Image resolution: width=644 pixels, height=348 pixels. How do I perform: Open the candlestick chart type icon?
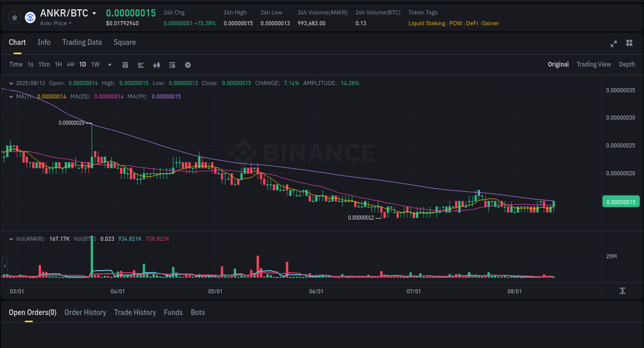pyautogui.click(x=157, y=64)
